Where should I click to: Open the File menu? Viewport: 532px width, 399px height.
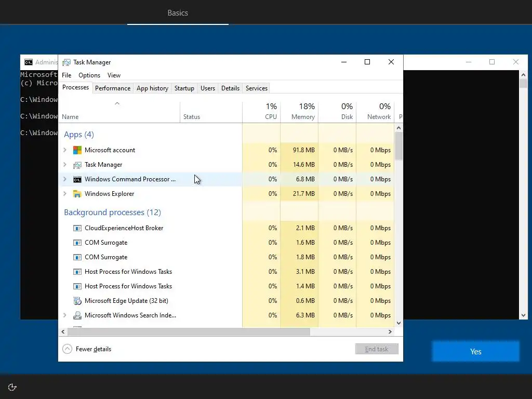coord(66,75)
